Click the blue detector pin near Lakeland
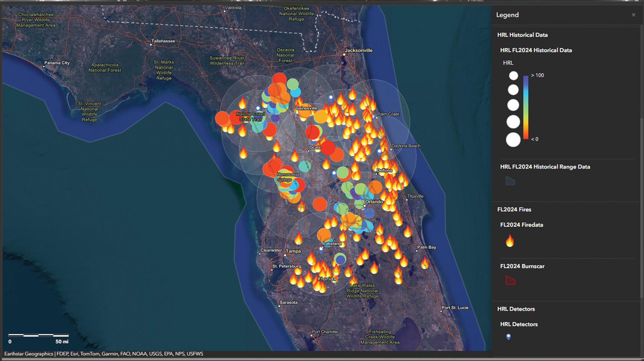Image resolution: width=644 pixels, height=361 pixels. click(x=321, y=249)
